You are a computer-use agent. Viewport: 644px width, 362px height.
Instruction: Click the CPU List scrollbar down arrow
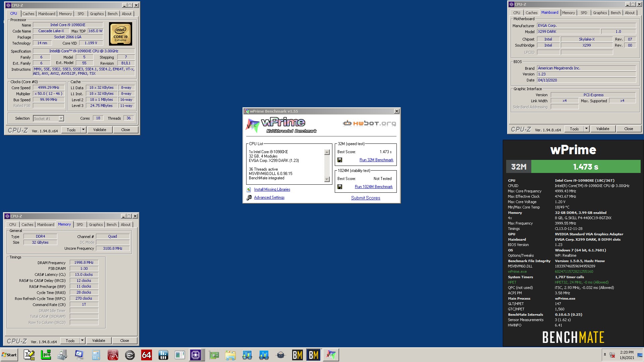[327, 179]
